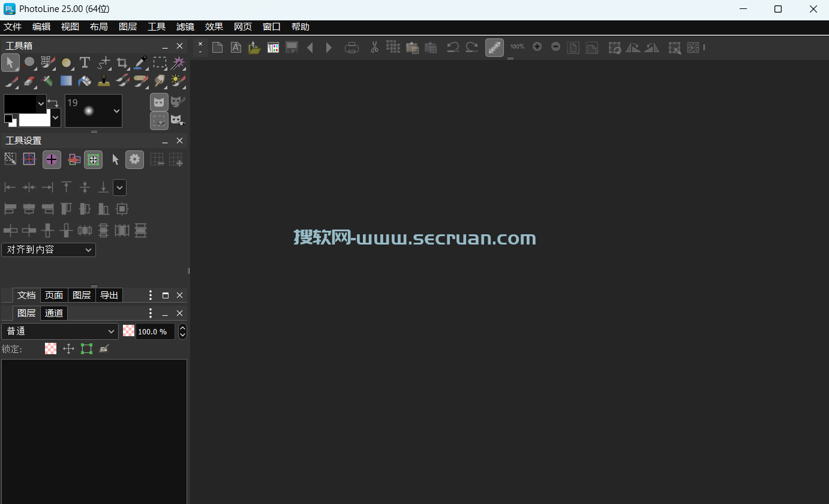Select the dodge sun brush tool
Image resolution: width=829 pixels, height=504 pixels.
pos(178,81)
